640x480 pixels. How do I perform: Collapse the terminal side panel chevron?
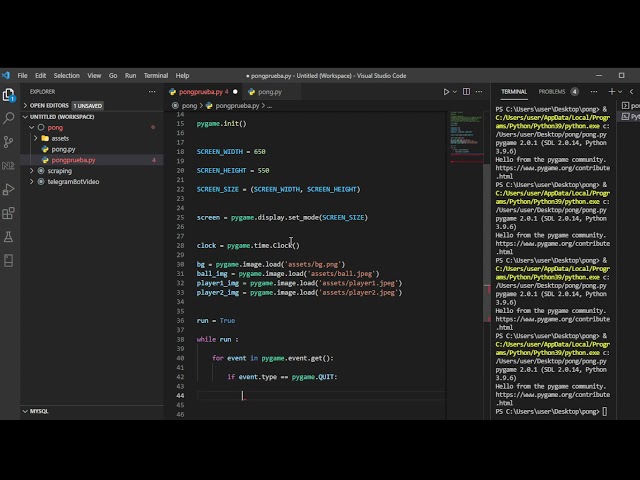[632, 92]
